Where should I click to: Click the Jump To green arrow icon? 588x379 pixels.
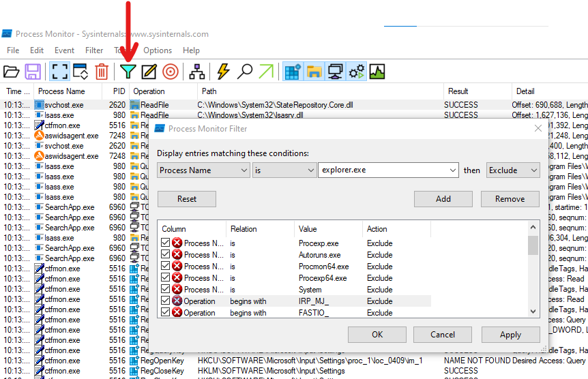(266, 72)
